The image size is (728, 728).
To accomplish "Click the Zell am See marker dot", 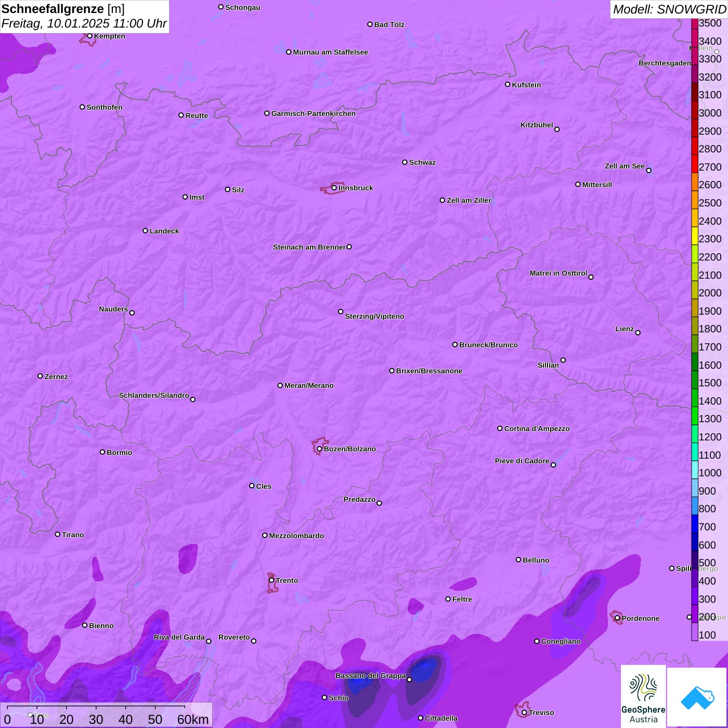I will [x=648, y=171].
